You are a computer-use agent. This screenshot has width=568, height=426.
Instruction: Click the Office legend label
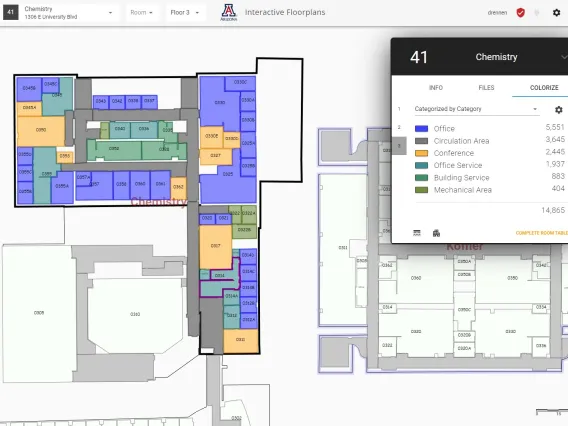tap(444, 129)
